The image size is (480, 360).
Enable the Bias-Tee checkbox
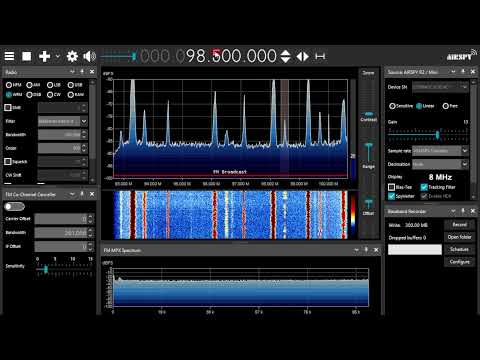point(391,187)
